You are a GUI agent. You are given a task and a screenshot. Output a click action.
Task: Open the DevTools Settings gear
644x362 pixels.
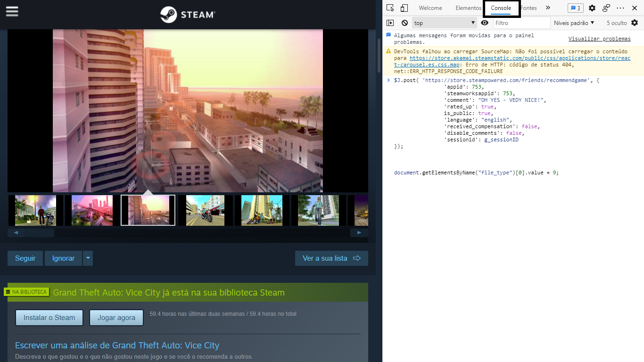pyautogui.click(x=592, y=8)
